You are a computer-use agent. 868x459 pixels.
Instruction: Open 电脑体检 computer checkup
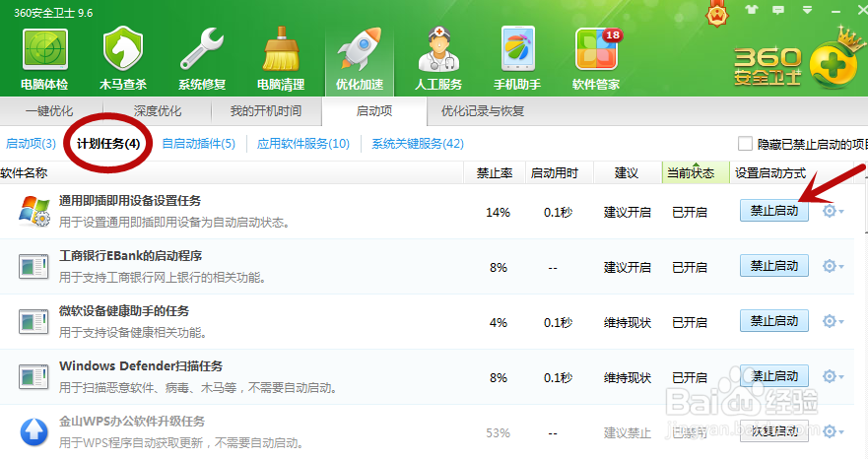point(44,59)
